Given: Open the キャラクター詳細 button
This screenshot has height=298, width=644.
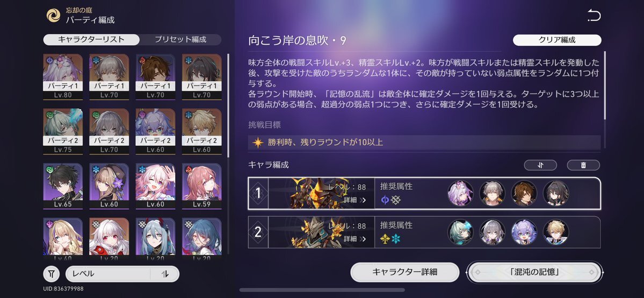Looking at the screenshot, I should [404, 272].
